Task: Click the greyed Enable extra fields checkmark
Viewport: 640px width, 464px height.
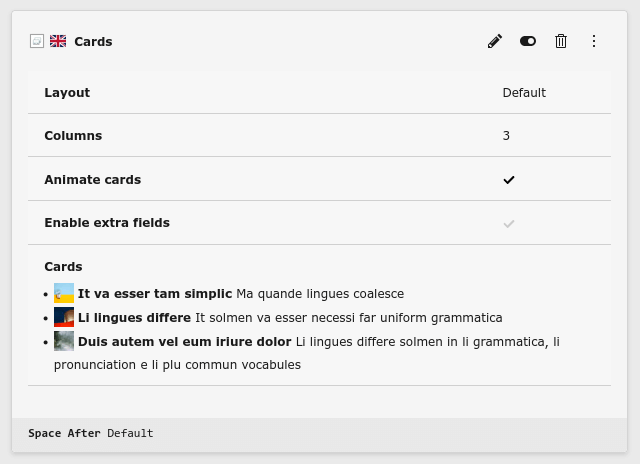Action: (509, 223)
